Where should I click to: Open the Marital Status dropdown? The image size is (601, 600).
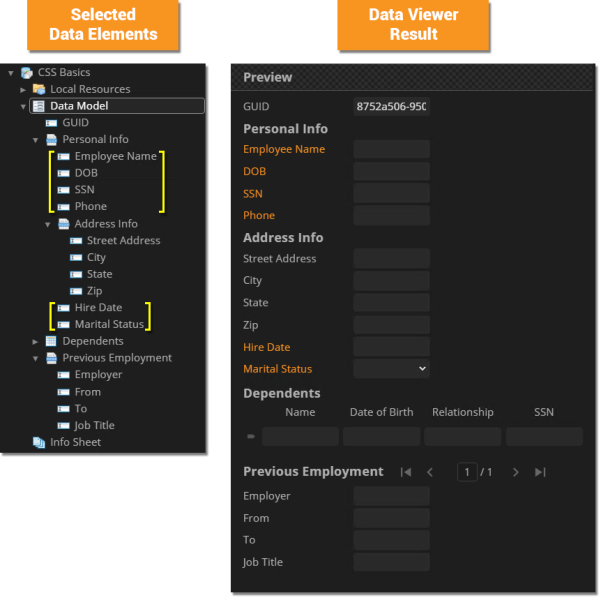click(x=391, y=369)
